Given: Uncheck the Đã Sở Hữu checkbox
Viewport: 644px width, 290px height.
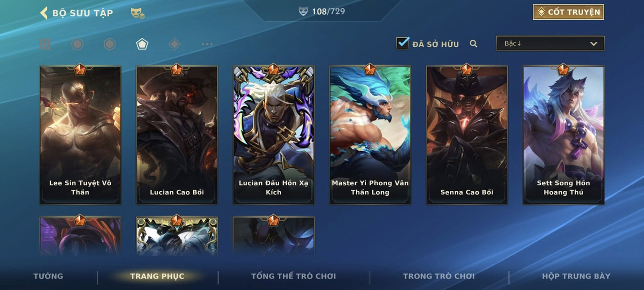Looking at the screenshot, I should 403,43.
